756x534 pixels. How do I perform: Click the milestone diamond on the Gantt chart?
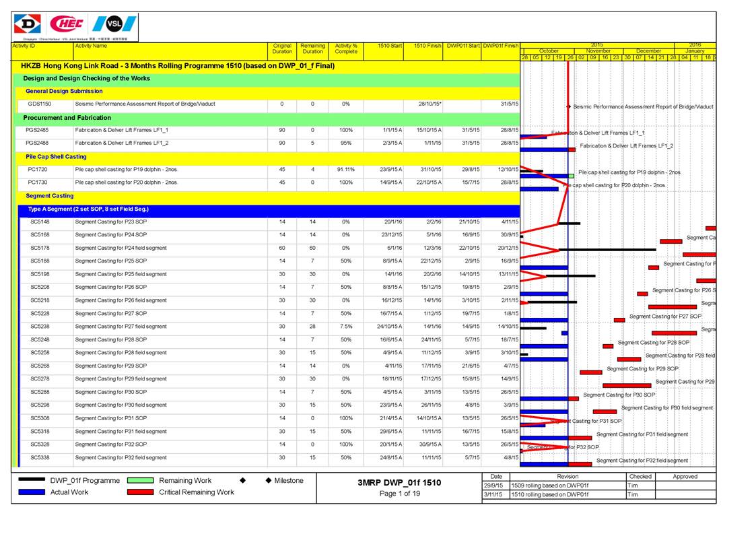click(568, 106)
